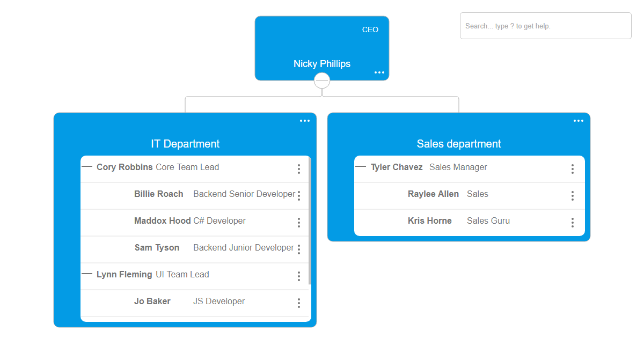Viewport: 644px width, 338px height.
Task: Open Jo Baker's row options menu
Action: 299,303
